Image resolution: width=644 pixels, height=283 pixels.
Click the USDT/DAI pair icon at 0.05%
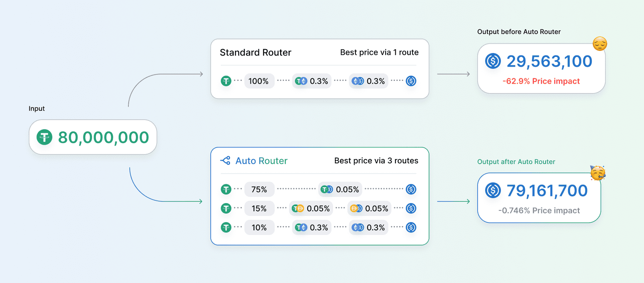coord(298,208)
